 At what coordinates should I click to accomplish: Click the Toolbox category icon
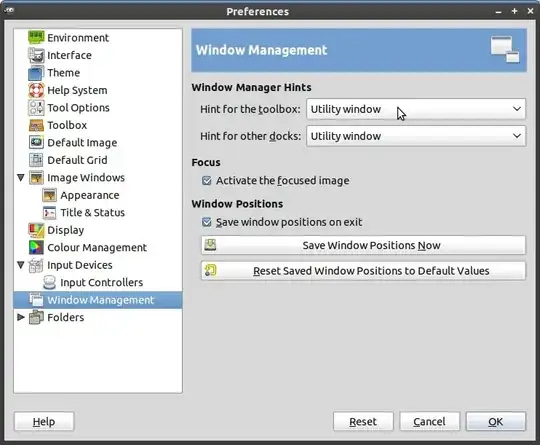[36, 125]
